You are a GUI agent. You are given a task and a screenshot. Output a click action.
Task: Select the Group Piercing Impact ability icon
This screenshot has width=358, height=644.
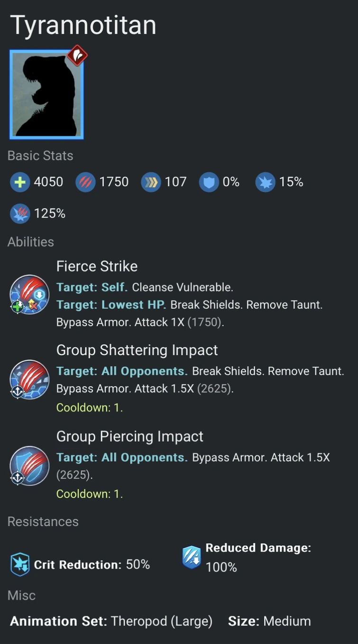tap(29, 466)
